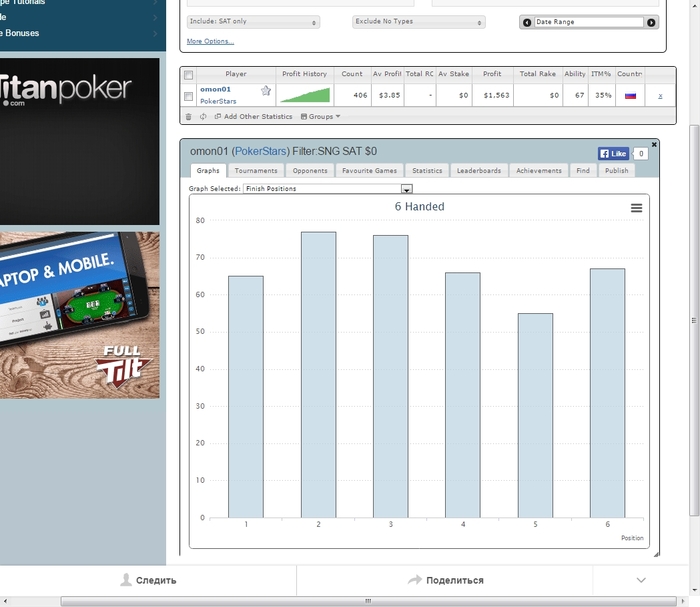This screenshot has height=607, width=700.
Task: Click the Full Tilt mobile advertisement
Action: coord(79,315)
